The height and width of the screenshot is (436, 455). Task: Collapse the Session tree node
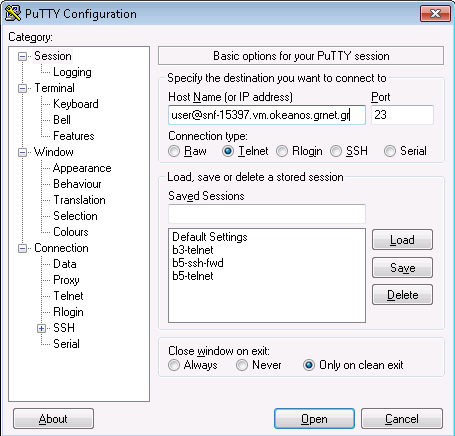[x=22, y=56]
